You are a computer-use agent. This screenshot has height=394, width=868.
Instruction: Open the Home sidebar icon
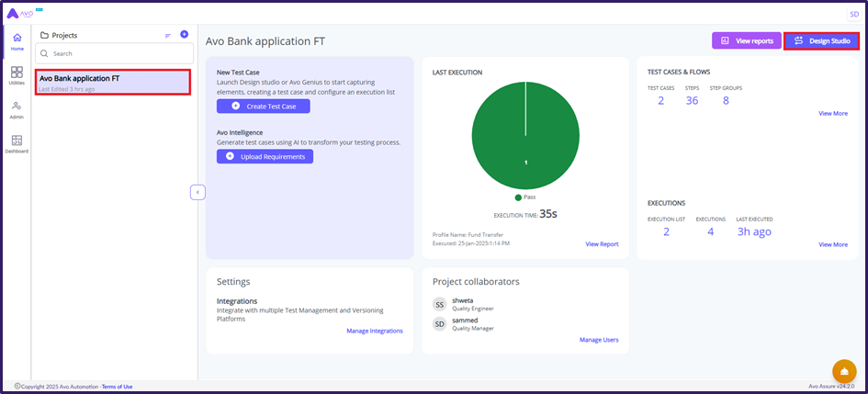tap(17, 40)
